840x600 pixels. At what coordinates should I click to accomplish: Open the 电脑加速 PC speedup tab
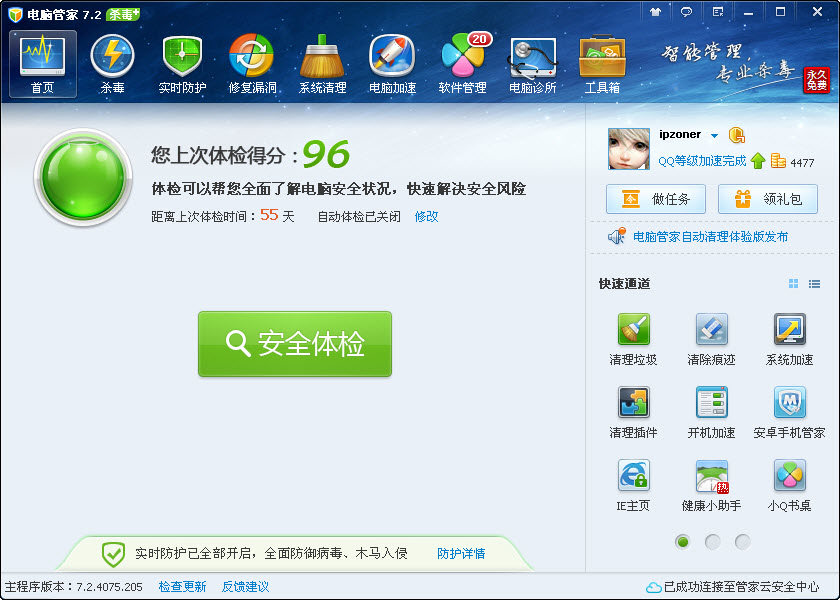click(x=392, y=64)
